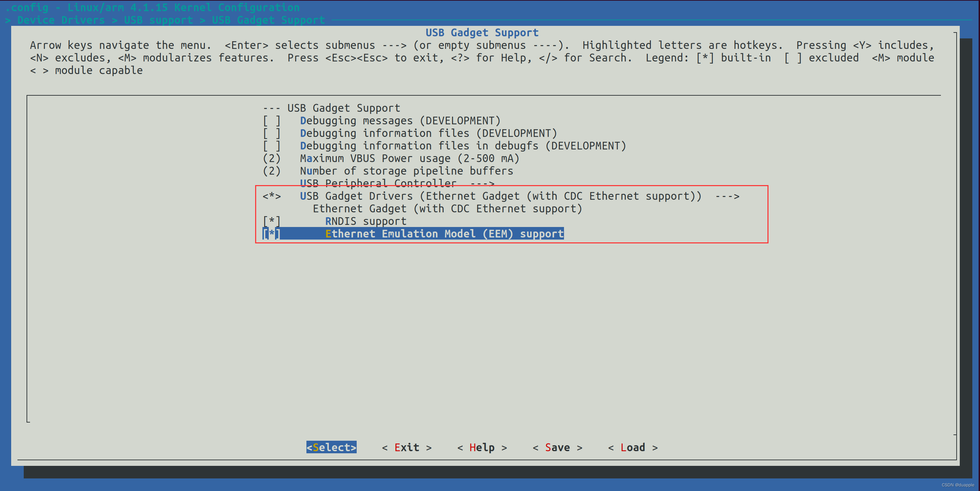Image resolution: width=980 pixels, height=491 pixels.
Task: Click USB Gadget Support in breadcrumb path
Action: click(x=268, y=20)
